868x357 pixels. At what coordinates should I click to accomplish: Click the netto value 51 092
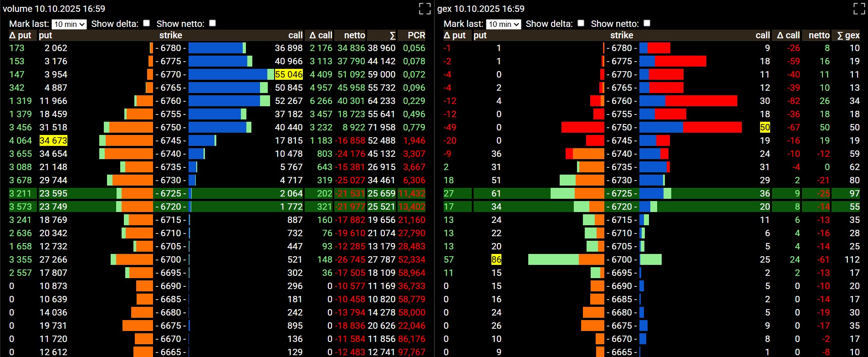coord(351,74)
